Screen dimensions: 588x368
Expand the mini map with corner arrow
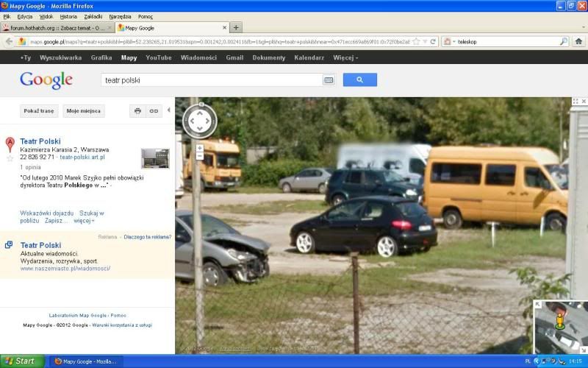click(x=538, y=305)
